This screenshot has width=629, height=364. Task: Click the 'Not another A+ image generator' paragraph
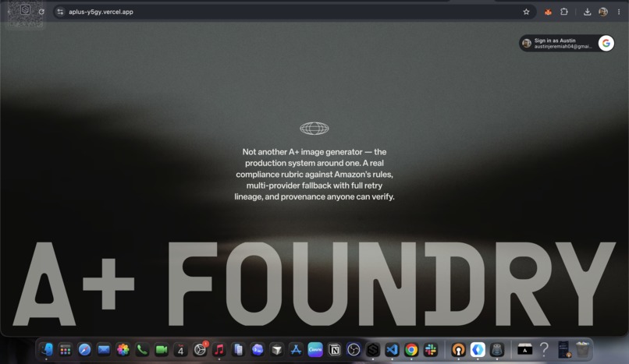[314, 174]
